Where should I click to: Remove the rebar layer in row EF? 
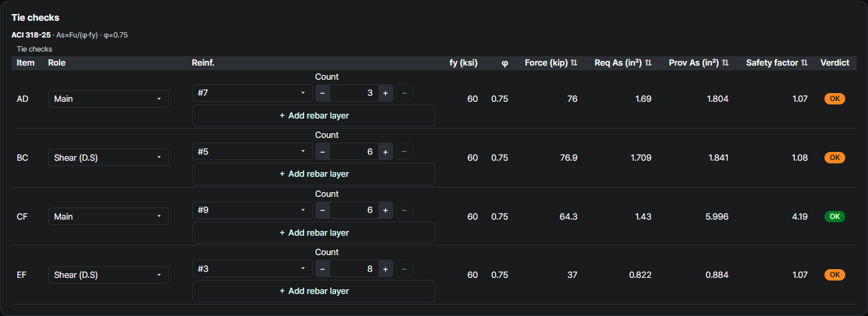tap(405, 269)
